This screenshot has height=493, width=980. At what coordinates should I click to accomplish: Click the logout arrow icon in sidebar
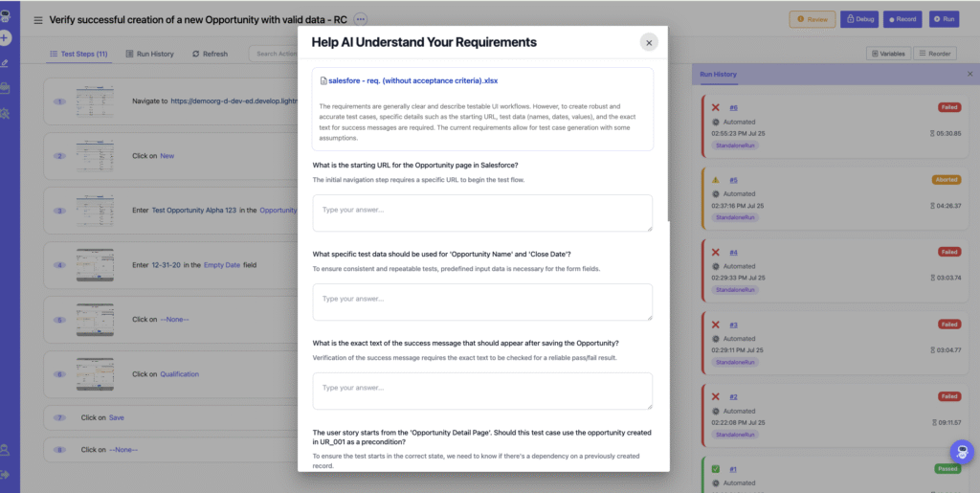(6, 474)
